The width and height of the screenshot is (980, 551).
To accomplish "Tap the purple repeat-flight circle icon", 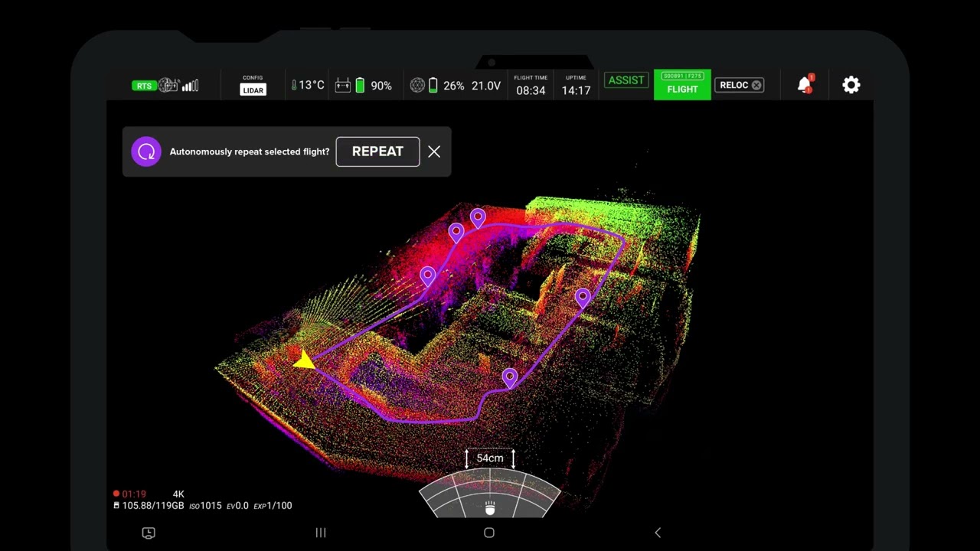I will tap(146, 152).
